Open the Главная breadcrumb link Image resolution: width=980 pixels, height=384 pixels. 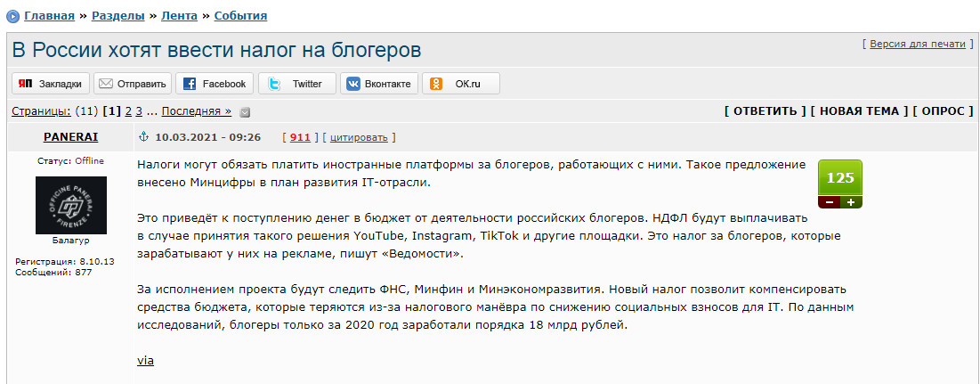tap(49, 16)
